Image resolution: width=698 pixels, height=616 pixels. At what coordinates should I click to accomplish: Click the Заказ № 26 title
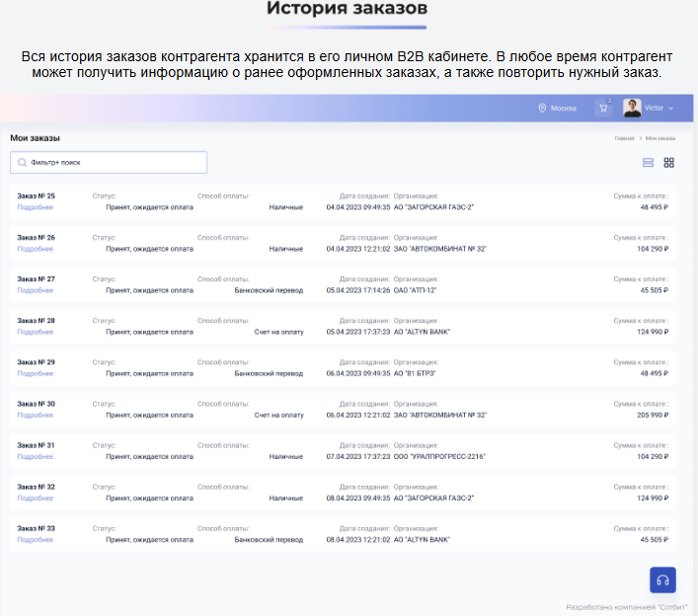pos(36,238)
